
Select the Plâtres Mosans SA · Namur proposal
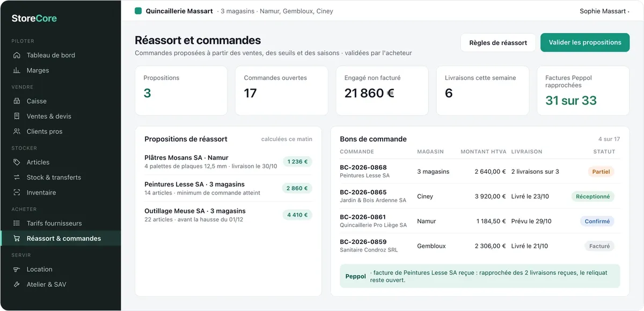coord(228,162)
